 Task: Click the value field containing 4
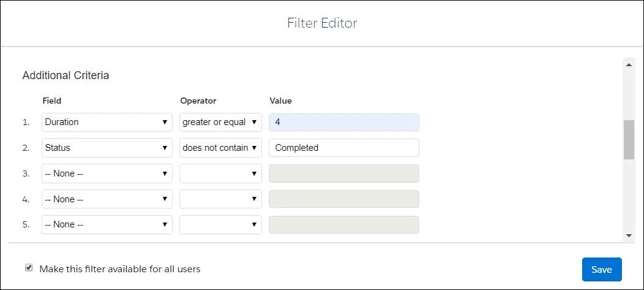343,122
